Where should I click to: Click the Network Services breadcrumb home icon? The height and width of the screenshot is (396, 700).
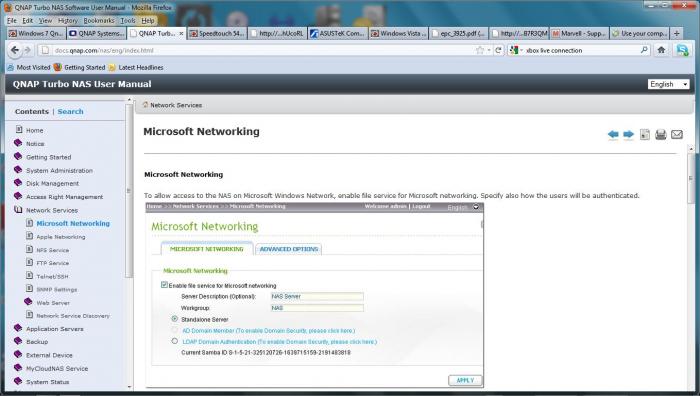click(145, 105)
